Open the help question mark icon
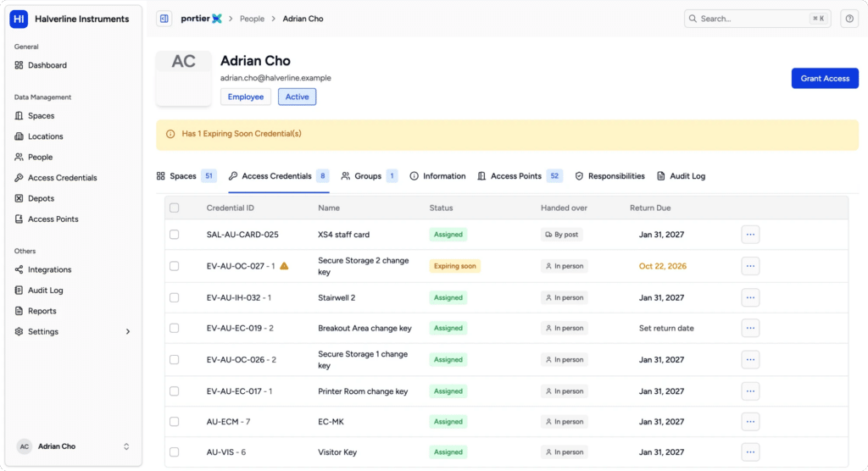Screen dimensions: 868x471 [x=849, y=19]
